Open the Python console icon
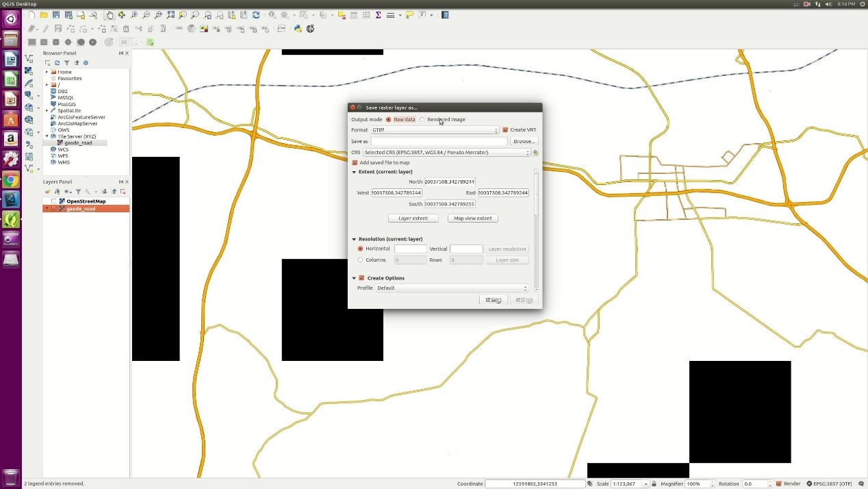868x489 pixels. pos(298,29)
